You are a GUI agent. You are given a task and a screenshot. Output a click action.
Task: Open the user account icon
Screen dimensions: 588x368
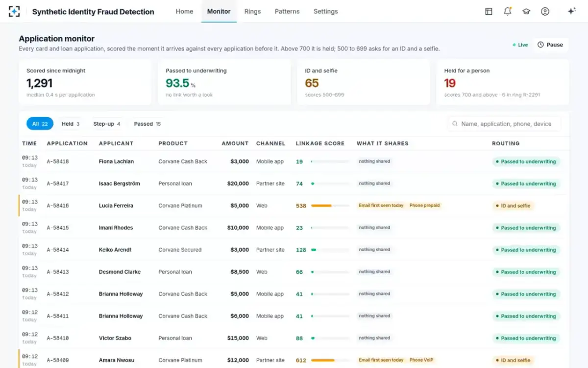click(545, 11)
